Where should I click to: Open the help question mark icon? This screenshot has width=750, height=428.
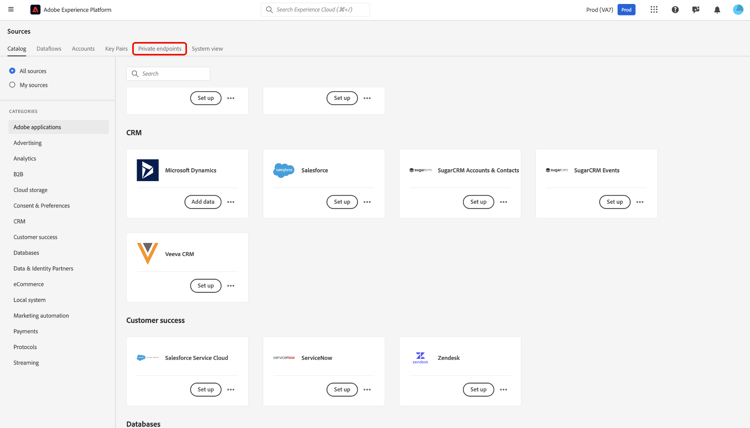pyautogui.click(x=675, y=10)
